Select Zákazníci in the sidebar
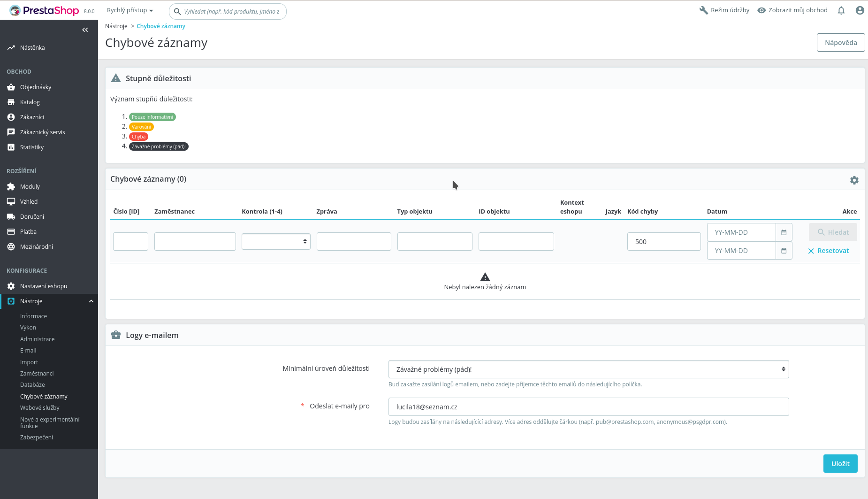 tap(32, 117)
